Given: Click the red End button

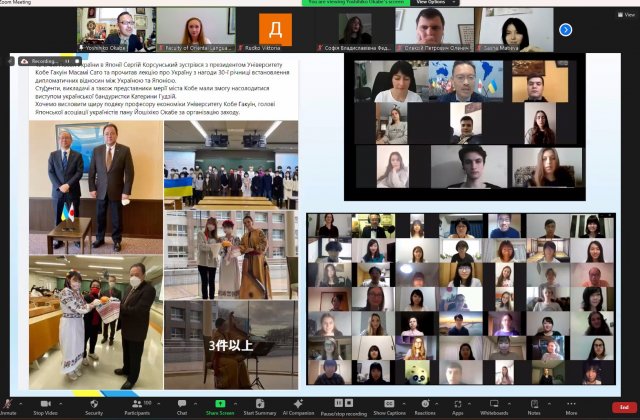Looking at the screenshot, I should point(624,404).
